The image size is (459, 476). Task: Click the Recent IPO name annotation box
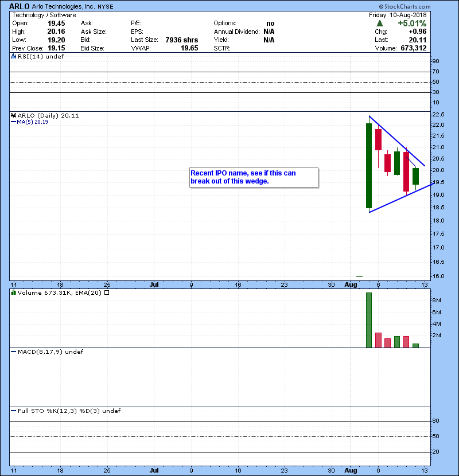coord(254,177)
